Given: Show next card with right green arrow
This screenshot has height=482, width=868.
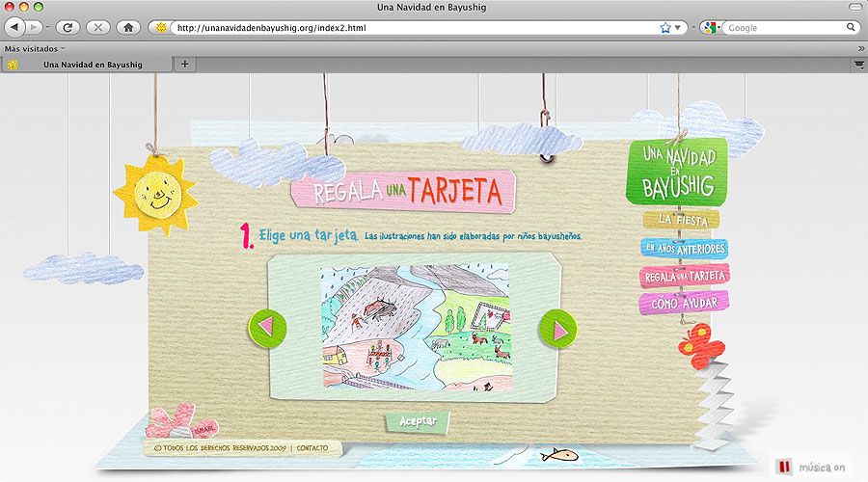Looking at the screenshot, I should pos(558,329).
